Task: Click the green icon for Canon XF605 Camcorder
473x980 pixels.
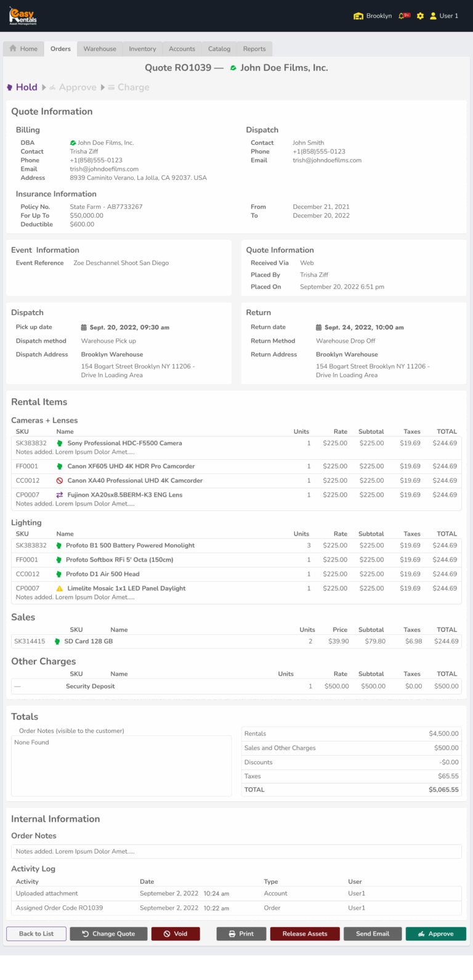Action: 60,467
